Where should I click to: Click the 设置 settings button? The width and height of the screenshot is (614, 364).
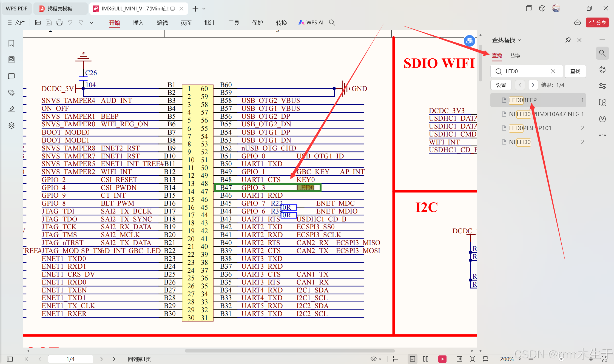pos(501,85)
